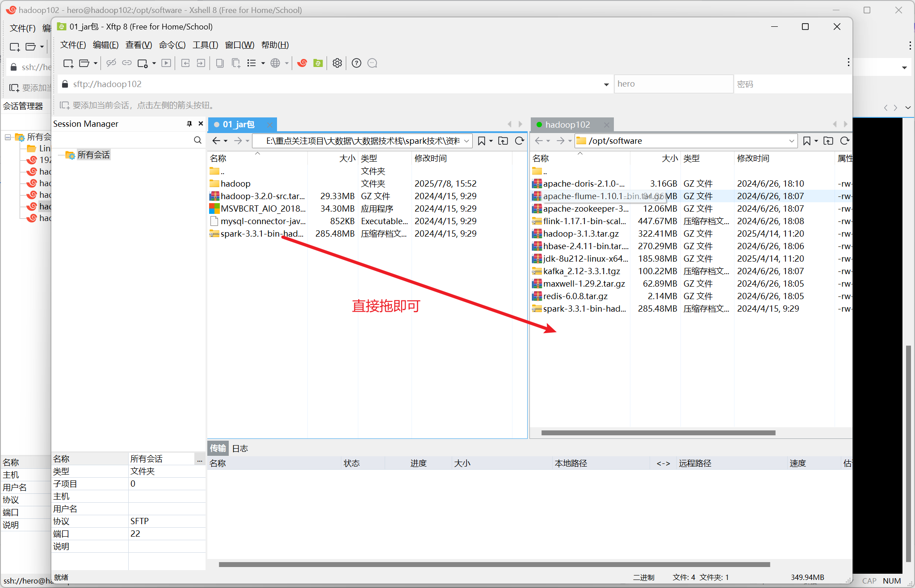Click the feedback chat bubble icon
Viewport: 915px width, 588px height.
point(372,63)
